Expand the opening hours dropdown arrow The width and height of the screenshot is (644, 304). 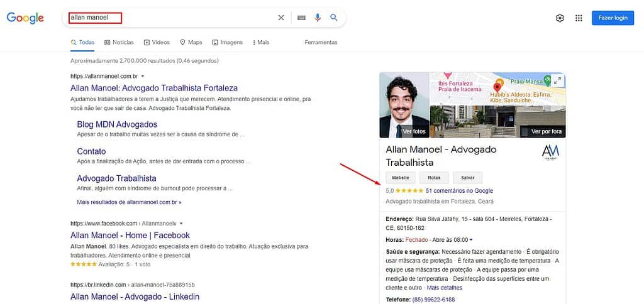471,239
